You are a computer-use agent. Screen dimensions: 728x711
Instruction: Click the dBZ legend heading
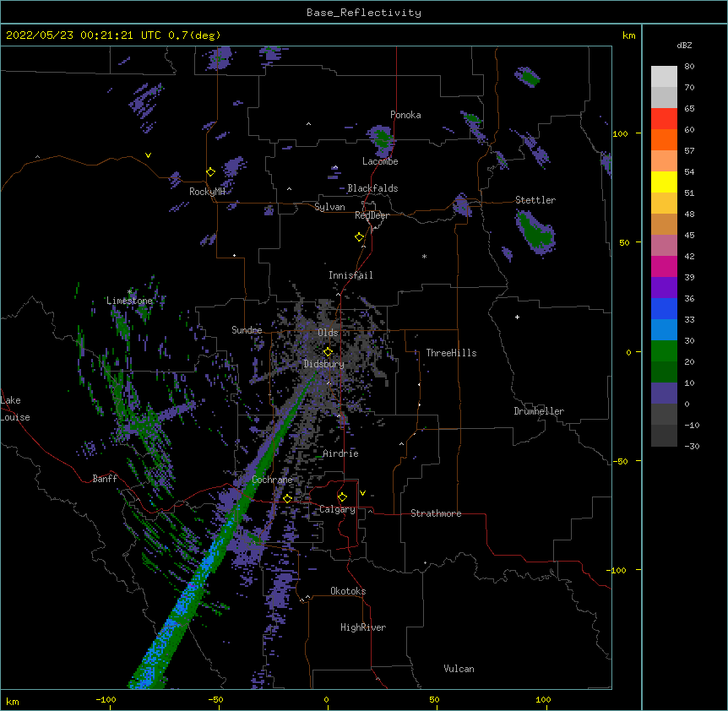684,46
